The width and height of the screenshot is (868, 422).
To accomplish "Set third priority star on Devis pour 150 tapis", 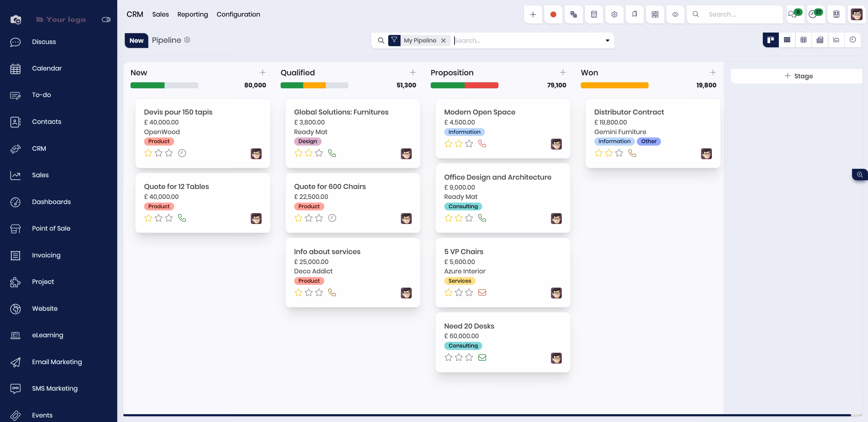I will (169, 153).
